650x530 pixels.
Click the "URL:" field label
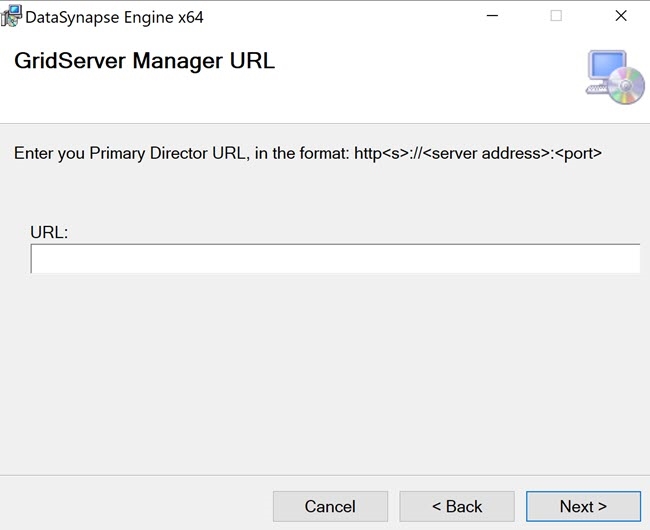pos(49,232)
